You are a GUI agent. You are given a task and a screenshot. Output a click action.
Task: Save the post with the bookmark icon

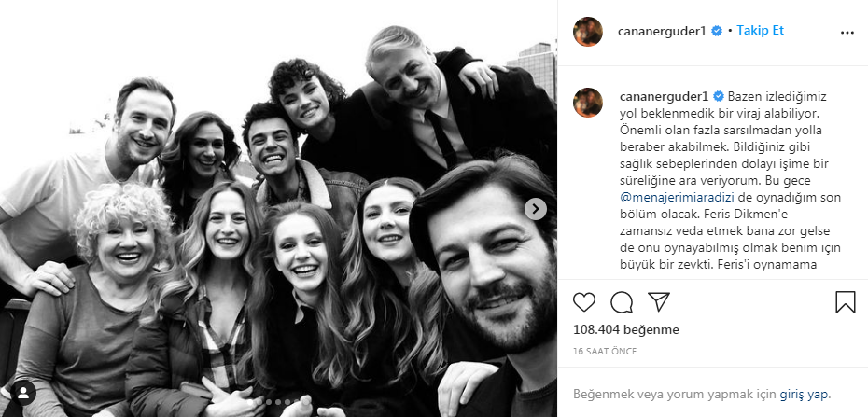(x=845, y=302)
